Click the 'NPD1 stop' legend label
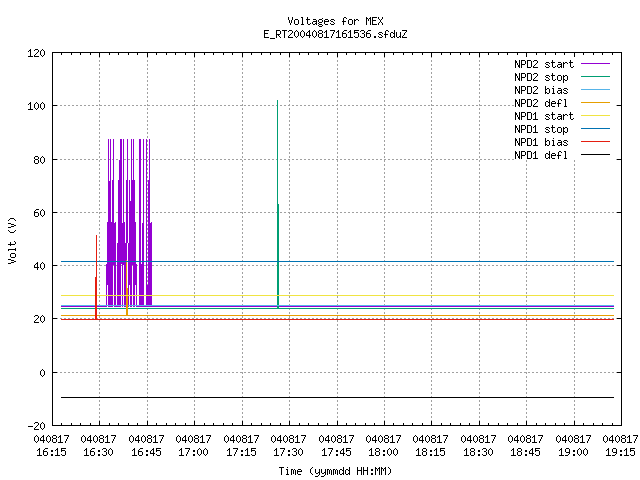640x480 pixels. tap(541, 129)
